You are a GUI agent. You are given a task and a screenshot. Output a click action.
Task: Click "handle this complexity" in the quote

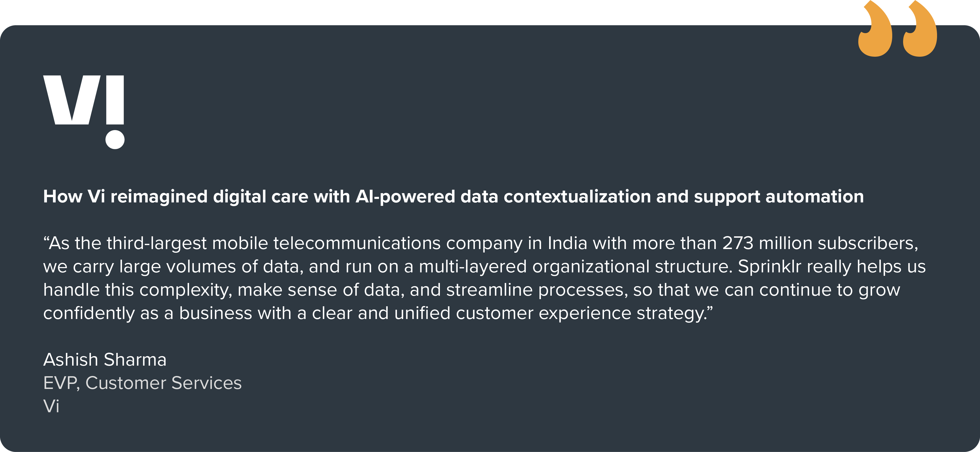(x=137, y=290)
